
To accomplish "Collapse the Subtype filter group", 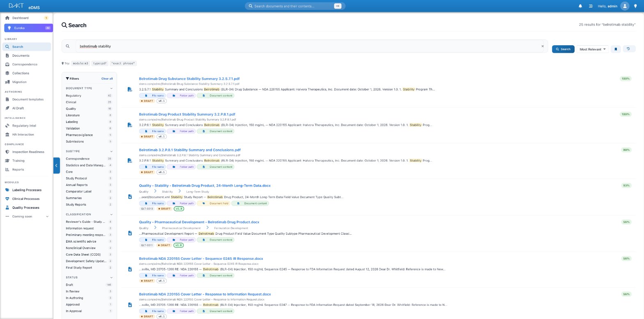I will click(111, 151).
